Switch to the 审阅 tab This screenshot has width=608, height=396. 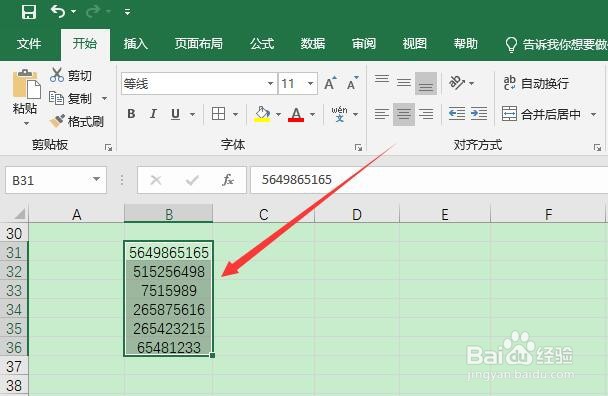pyautogui.click(x=364, y=43)
